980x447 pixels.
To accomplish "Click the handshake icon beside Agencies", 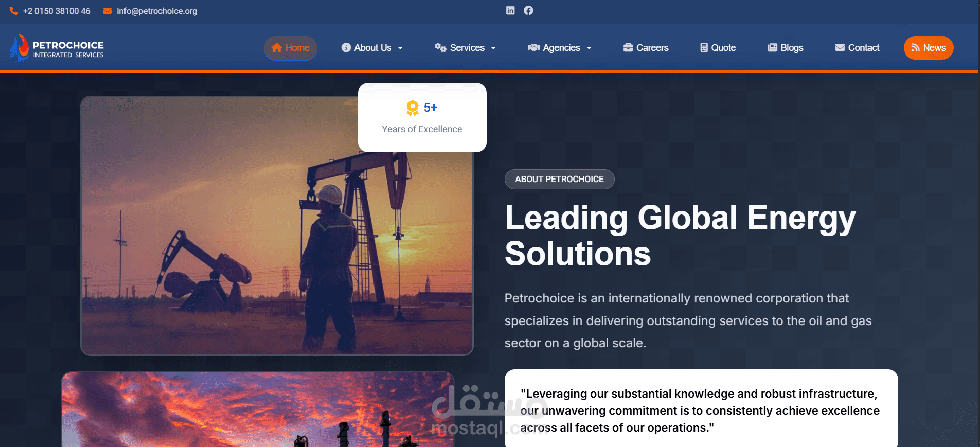I will (533, 48).
